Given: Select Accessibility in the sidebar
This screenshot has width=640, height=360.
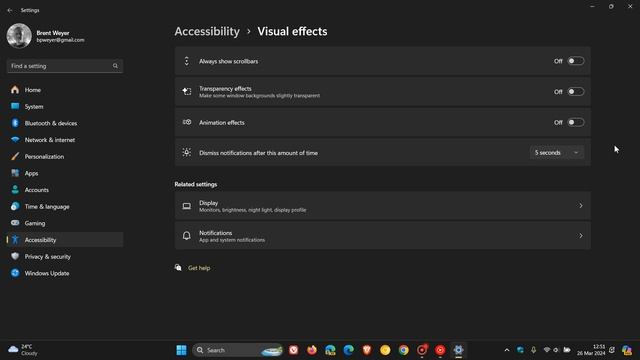Looking at the screenshot, I should [x=65, y=240].
